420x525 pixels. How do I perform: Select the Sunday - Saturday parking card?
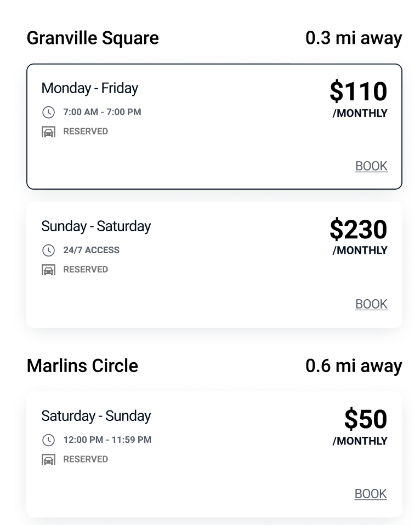click(214, 265)
